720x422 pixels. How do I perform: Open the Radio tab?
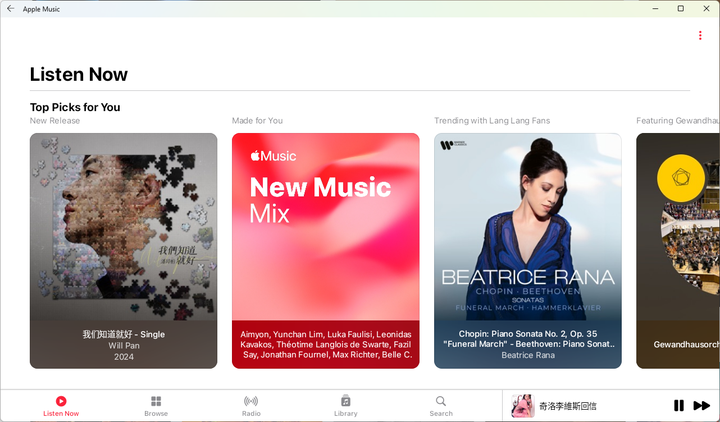[x=251, y=406]
